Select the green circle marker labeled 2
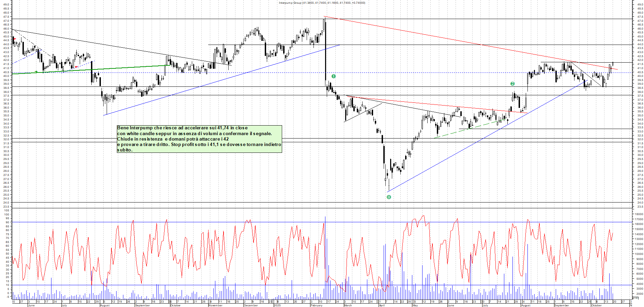Image resolution: width=644 pixels, height=307 pixels. point(512,84)
